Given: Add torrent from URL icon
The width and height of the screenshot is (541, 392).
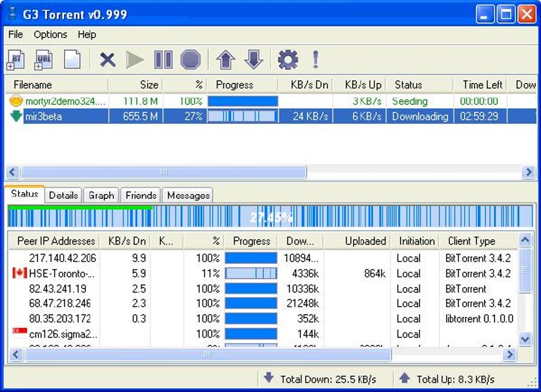Looking at the screenshot, I should pos(44,60).
